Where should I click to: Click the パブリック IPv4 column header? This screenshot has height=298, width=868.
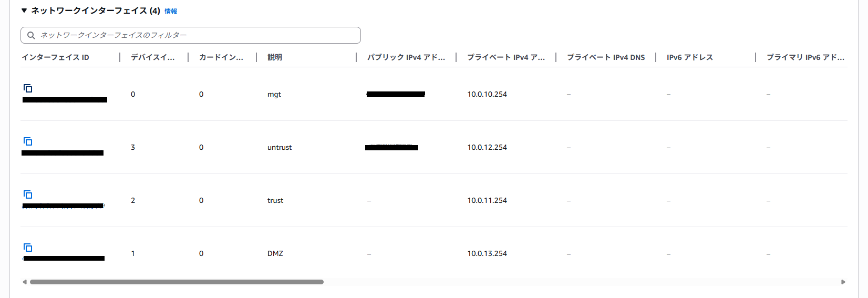pos(406,57)
